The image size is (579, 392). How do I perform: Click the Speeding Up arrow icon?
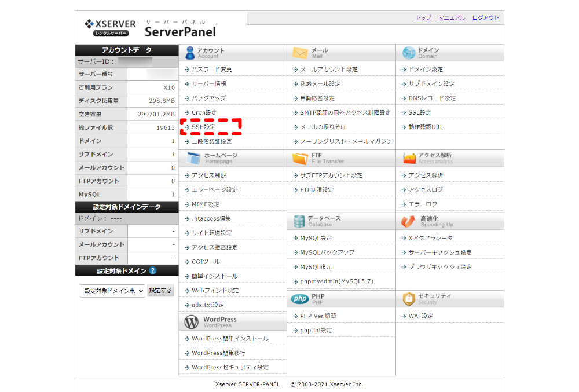click(x=408, y=221)
